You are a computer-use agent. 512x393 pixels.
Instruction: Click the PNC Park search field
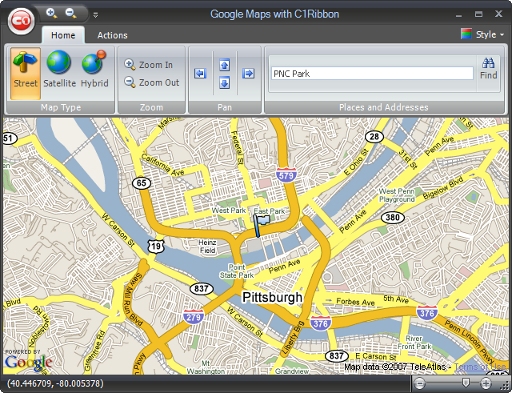(x=372, y=73)
